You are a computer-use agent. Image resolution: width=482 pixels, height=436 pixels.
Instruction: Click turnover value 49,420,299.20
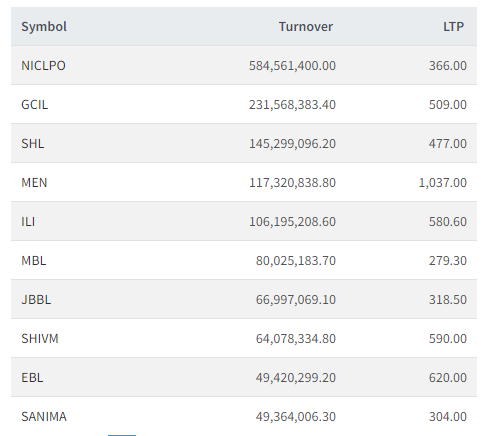296,378
